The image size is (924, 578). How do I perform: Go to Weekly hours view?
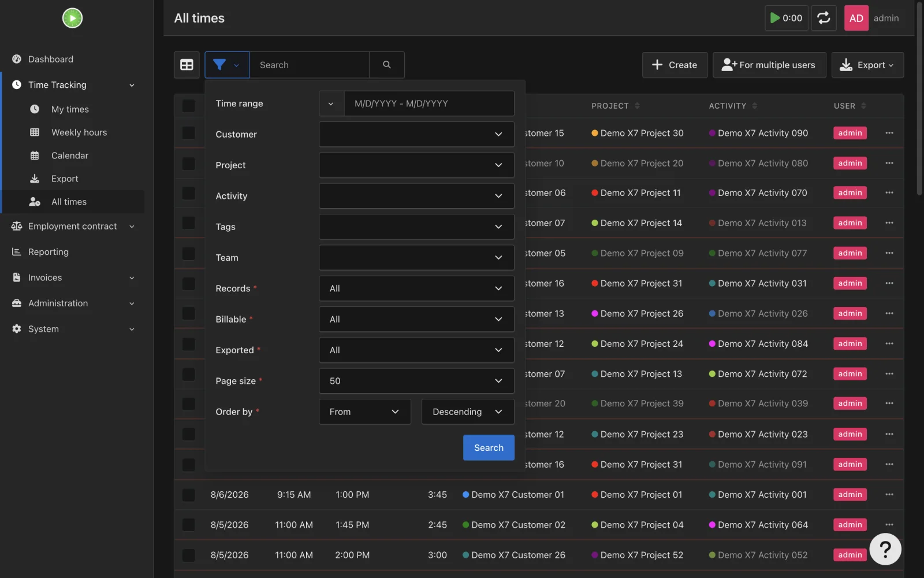pos(79,132)
